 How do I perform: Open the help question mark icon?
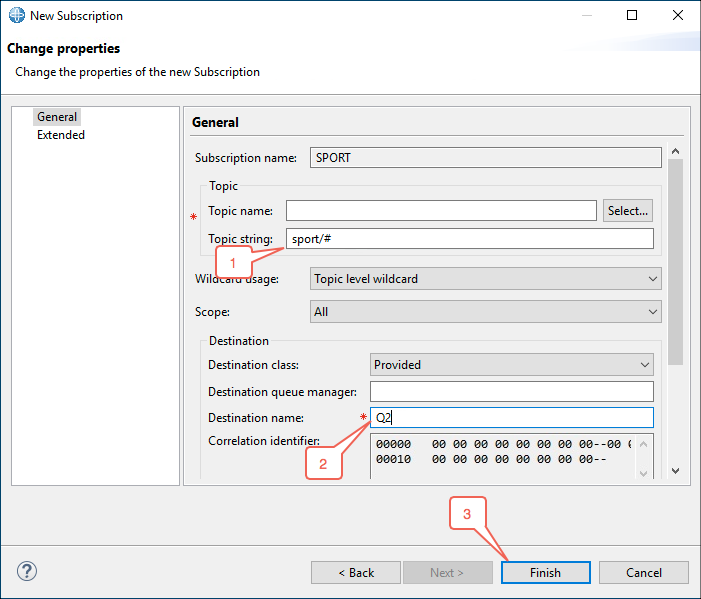27,571
